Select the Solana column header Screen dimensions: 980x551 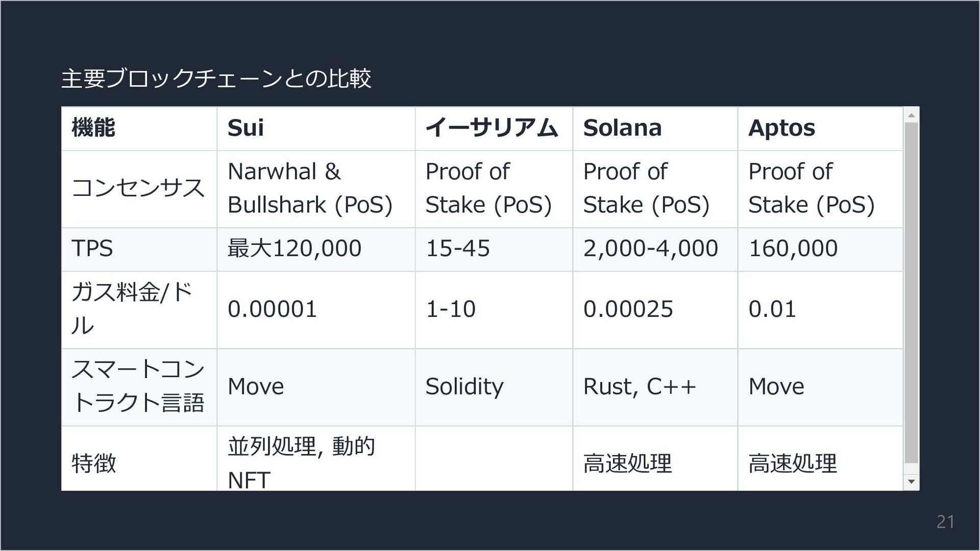[622, 128]
